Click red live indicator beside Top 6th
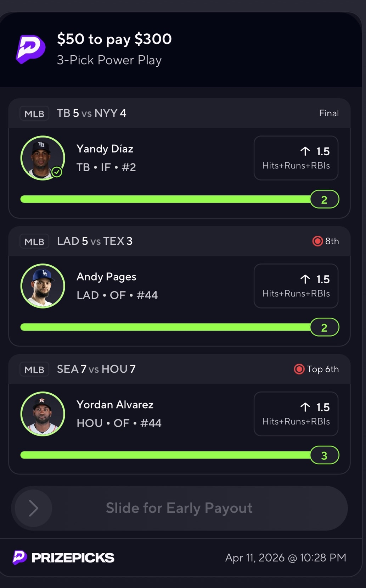This screenshot has width=366, height=588. [x=299, y=369]
